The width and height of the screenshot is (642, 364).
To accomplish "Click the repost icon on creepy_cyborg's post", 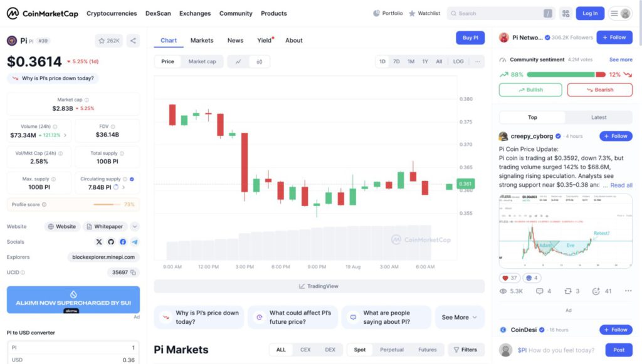I will pos(569,291).
